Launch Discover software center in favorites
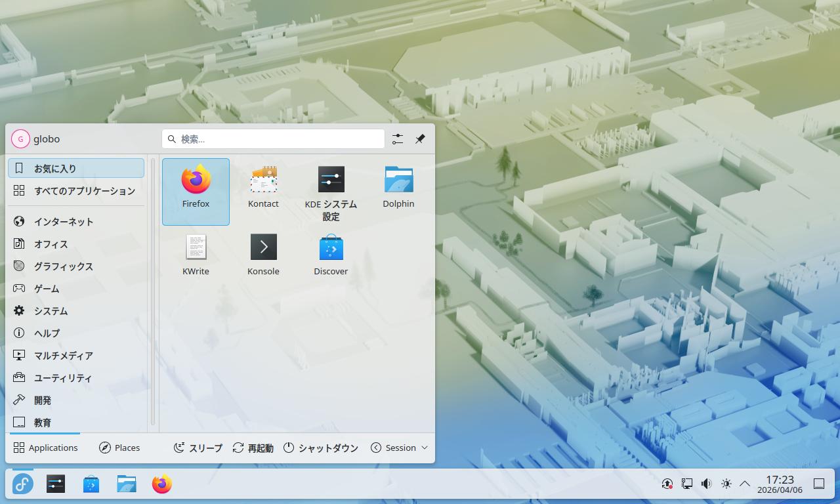This screenshot has height=504, width=840. 331,256
